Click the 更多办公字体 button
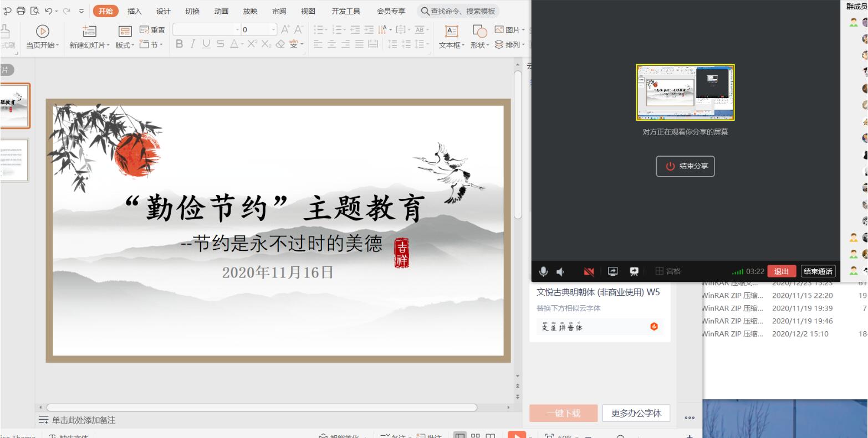The height and width of the screenshot is (438, 868). pos(636,413)
